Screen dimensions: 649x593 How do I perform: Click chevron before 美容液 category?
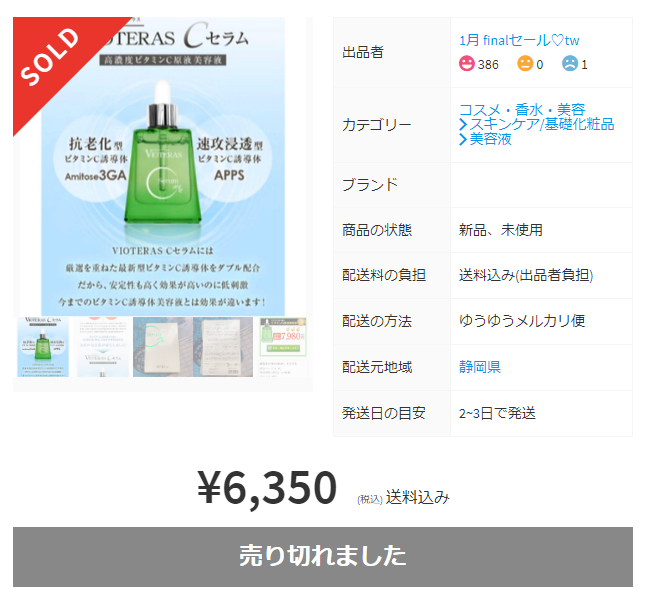pos(463,139)
